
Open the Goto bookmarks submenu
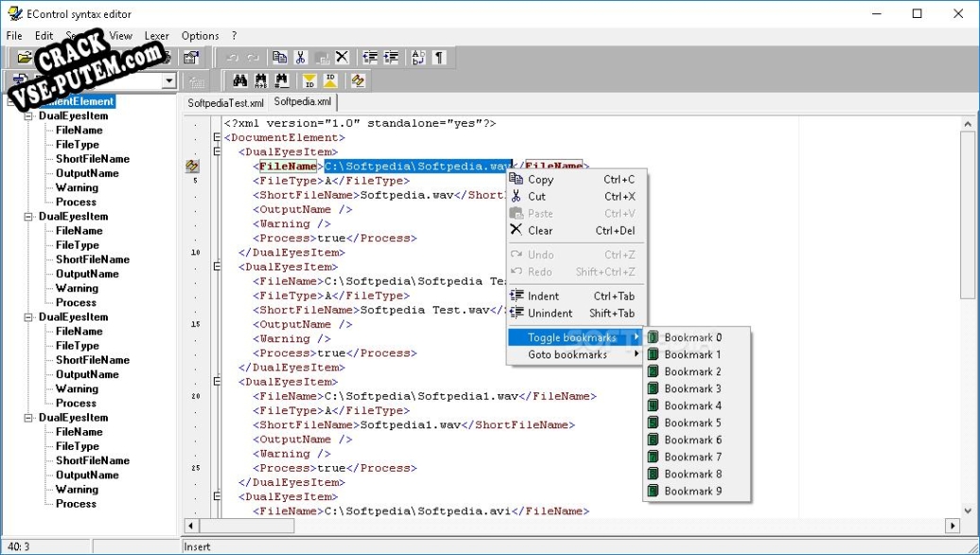point(576,355)
